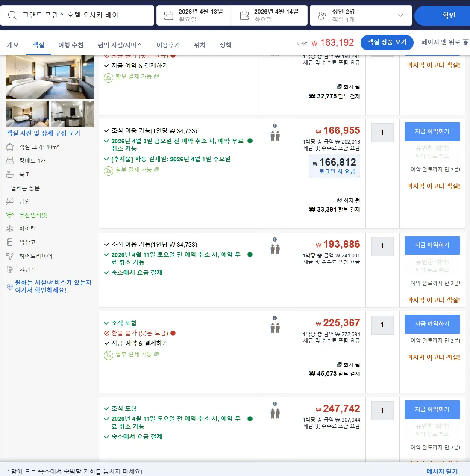The image size is (470, 476).
Task: Click the installment icon in the ₩166,955 row
Action: coord(108,171)
